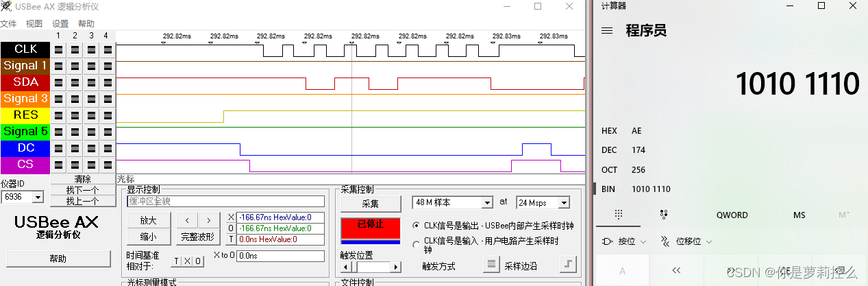This screenshot has height=286, width=868.
Task: Toggle Signal 5 trigger setting in column 3
Action: 91,132
